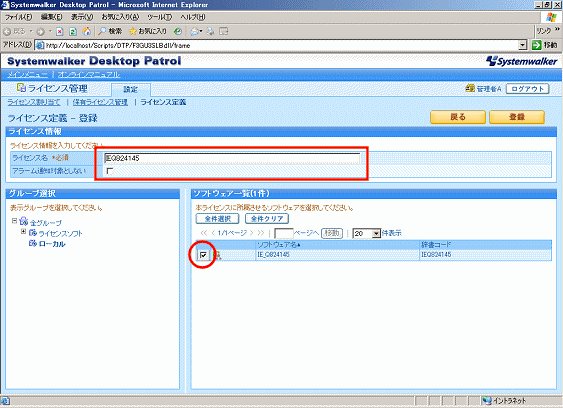Screen dimensions: 563x408
Task: Click the 移動 page jump button
Action: [x=332, y=233]
